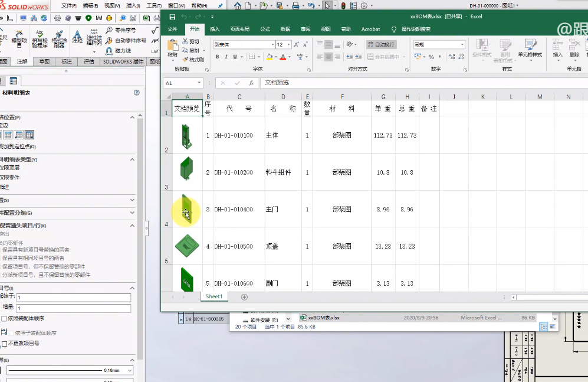Screen dimensions: 588x382
Task: Open the SolidWorks 草图 tab
Action: [x=43, y=61]
